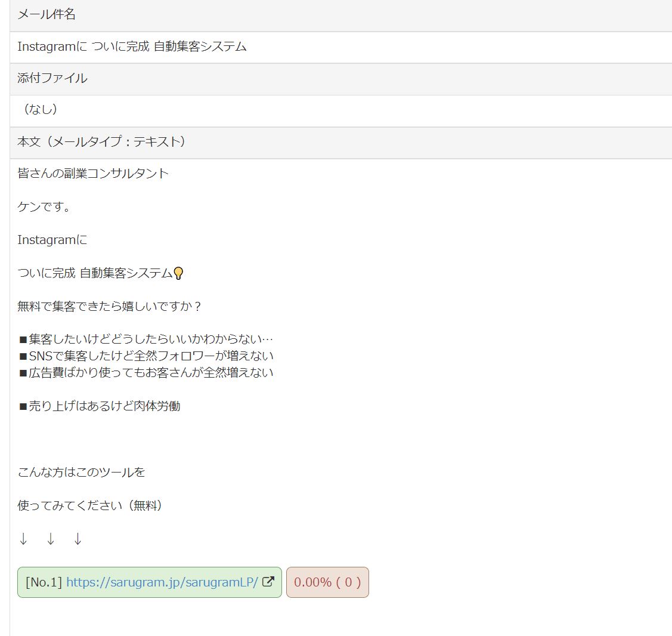Viewport: 672px width, 636px height.
Task: Click the [No.1] label in link box
Action: point(44,582)
